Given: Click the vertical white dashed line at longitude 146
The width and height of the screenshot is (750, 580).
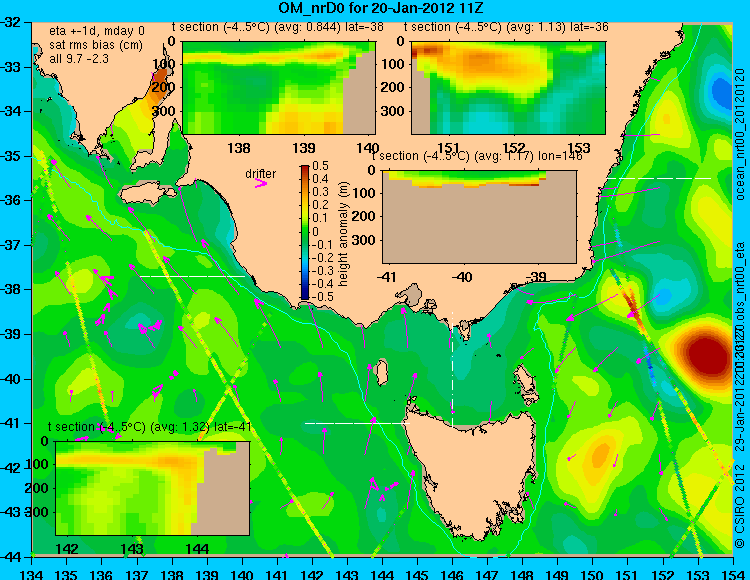Looking at the screenshot, I should (x=452, y=368).
